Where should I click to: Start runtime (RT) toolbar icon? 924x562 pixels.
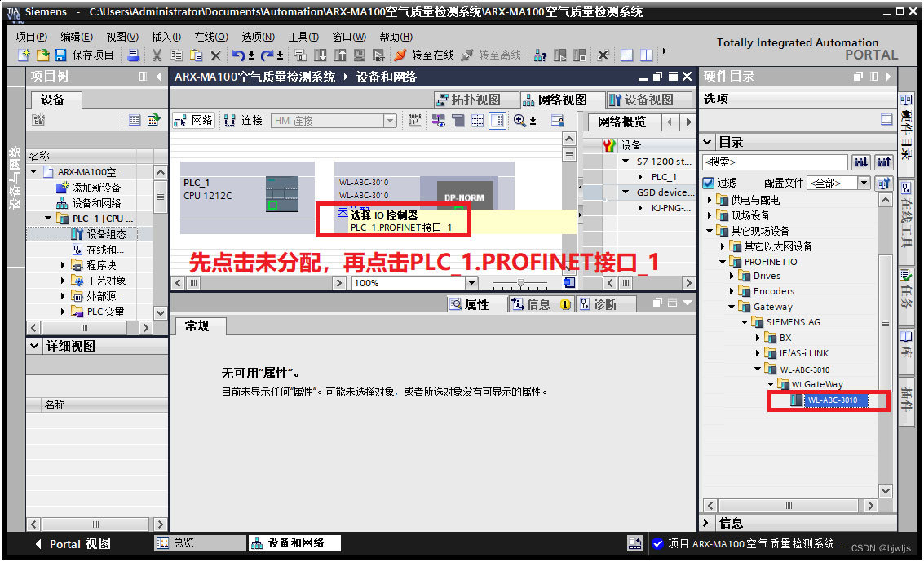point(378,55)
